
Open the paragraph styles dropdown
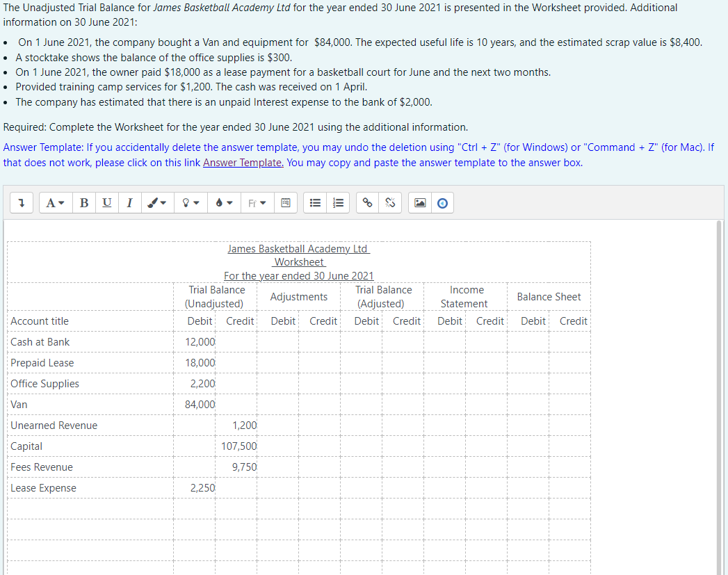pyautogui.click(x=56, y=203)
